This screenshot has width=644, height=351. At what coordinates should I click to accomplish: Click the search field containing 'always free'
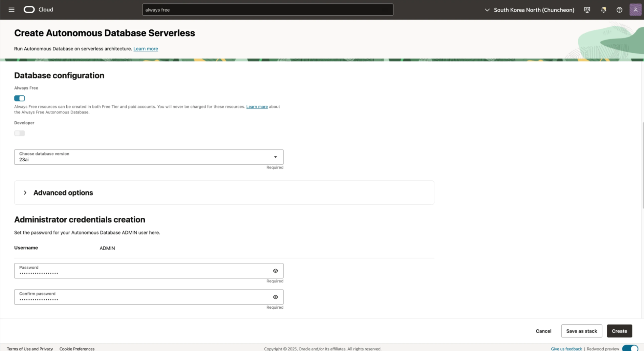coord(267,10)
